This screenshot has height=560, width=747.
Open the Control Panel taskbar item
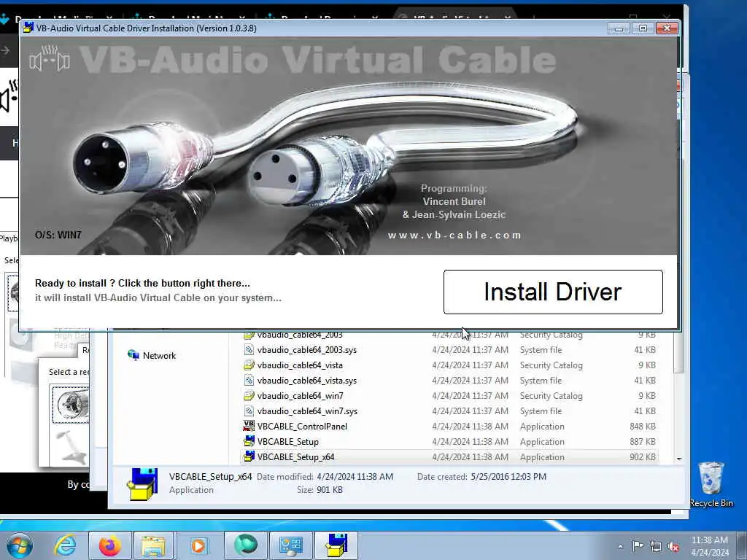[x=291, y=545]
